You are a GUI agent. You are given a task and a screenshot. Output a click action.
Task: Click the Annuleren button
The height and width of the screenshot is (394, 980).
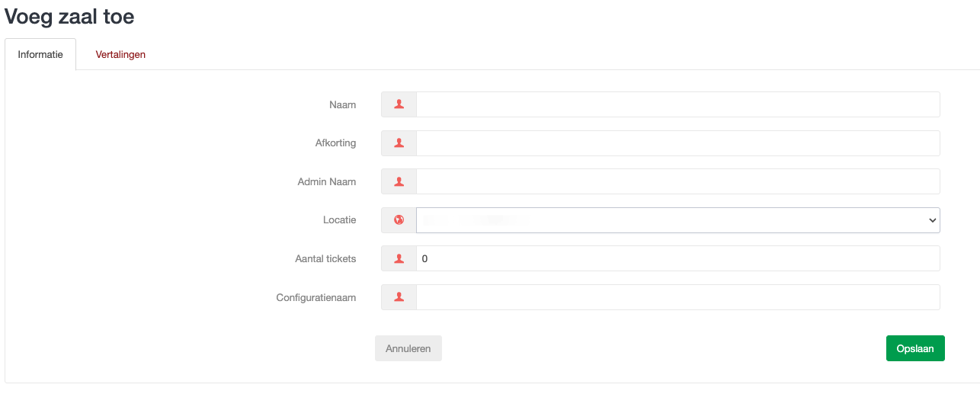point(408,348)
